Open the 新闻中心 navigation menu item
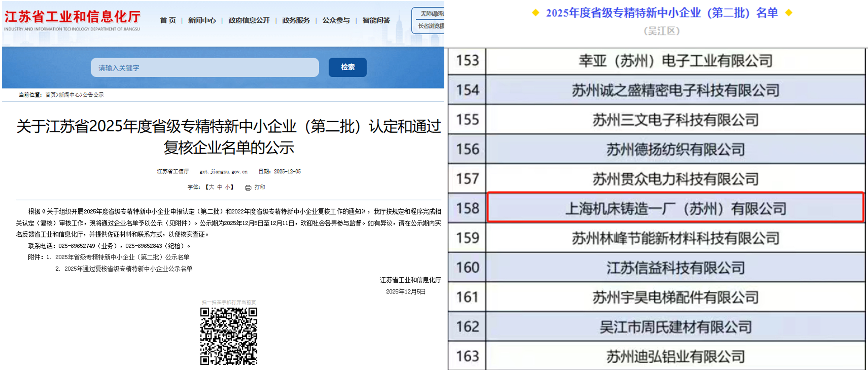This screenshot has height=370, width=868. coord(202,21)
